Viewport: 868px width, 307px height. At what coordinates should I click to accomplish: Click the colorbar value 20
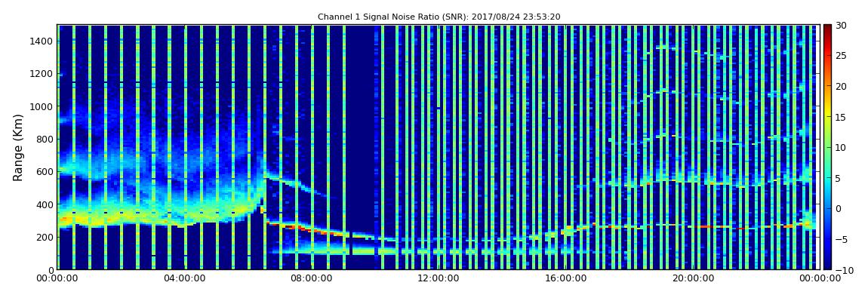[x=841, y=86]
